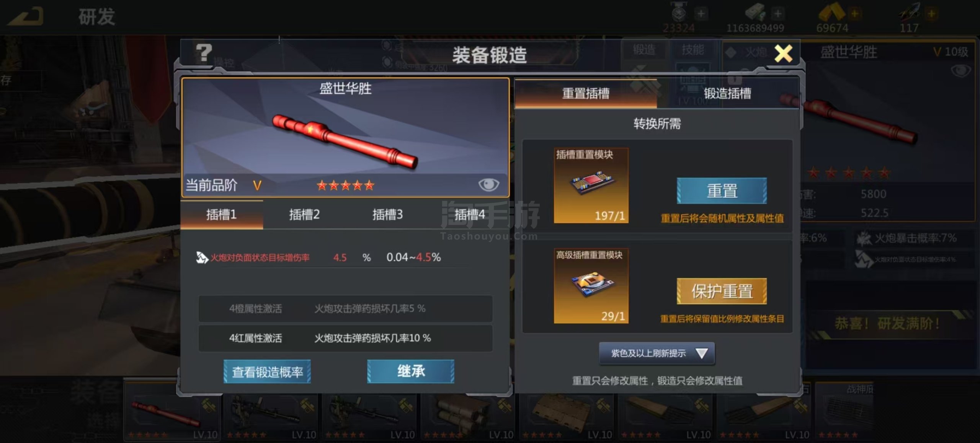Click 查看锻造概率 button
980x443 pixels.
267,371
